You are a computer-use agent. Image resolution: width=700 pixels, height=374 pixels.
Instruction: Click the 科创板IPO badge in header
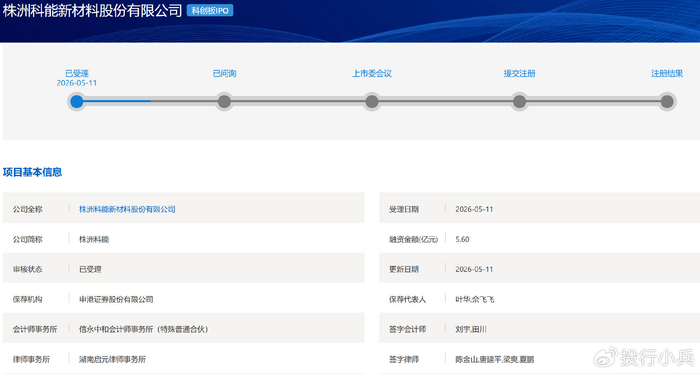[x=210, y=11]
